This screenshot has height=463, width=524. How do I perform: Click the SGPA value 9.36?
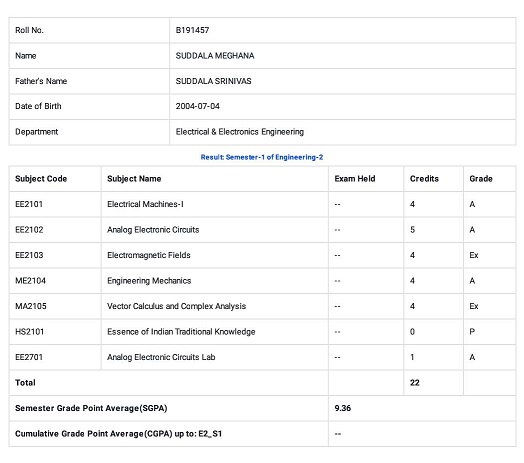click(343, 408)
